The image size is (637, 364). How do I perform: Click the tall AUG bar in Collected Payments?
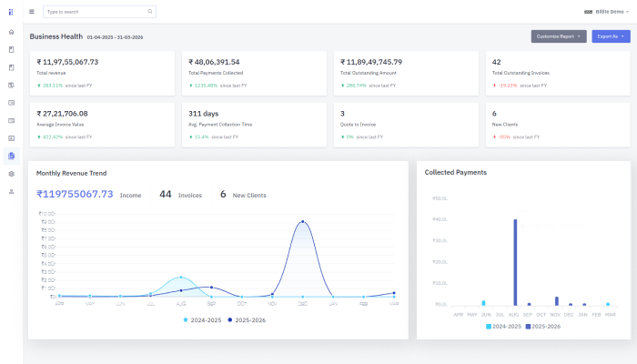click(x=515, y=262)
